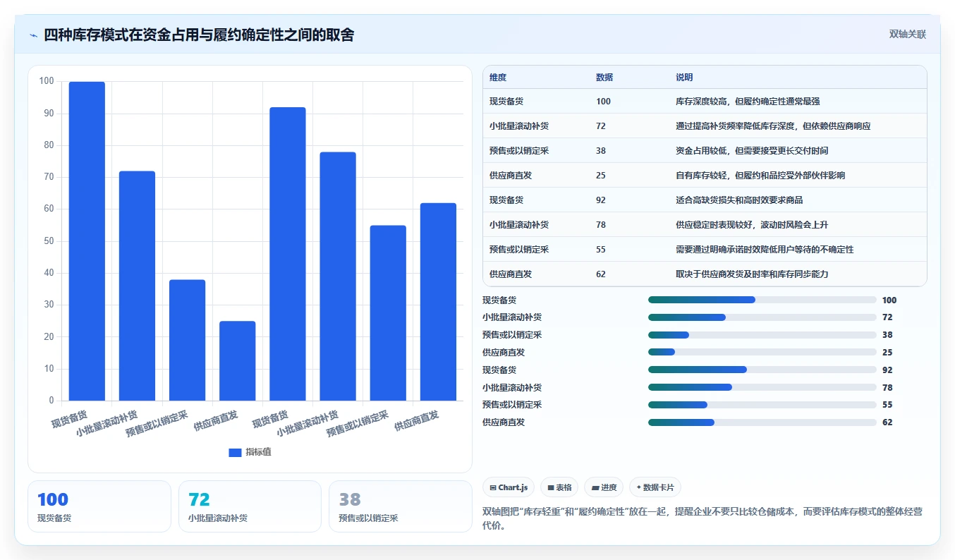Click the chart bar reaching 72
The width and height of the screenshot is (955, 560).
tap(137, 286)
